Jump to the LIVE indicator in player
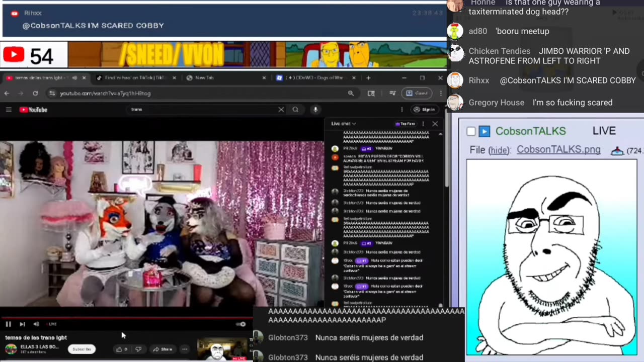644x362 pixels. 52,324
